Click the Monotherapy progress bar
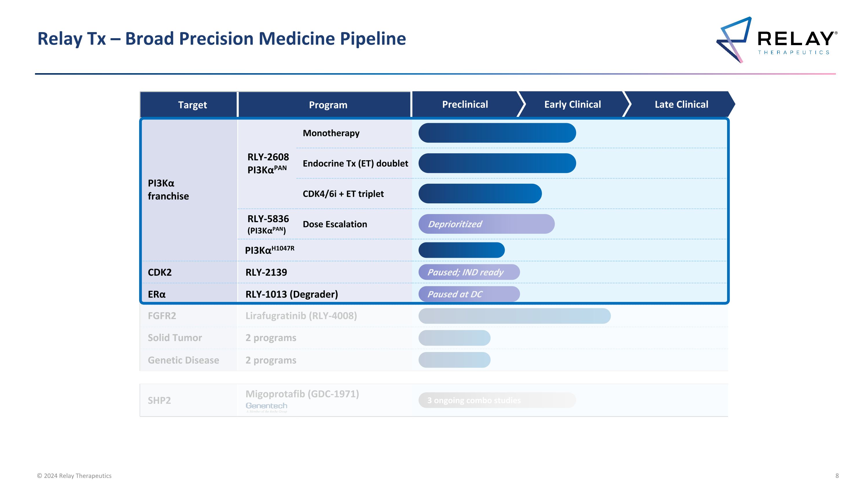The width and height of the screenshot is (868, 488). click(x=497, y=133)
